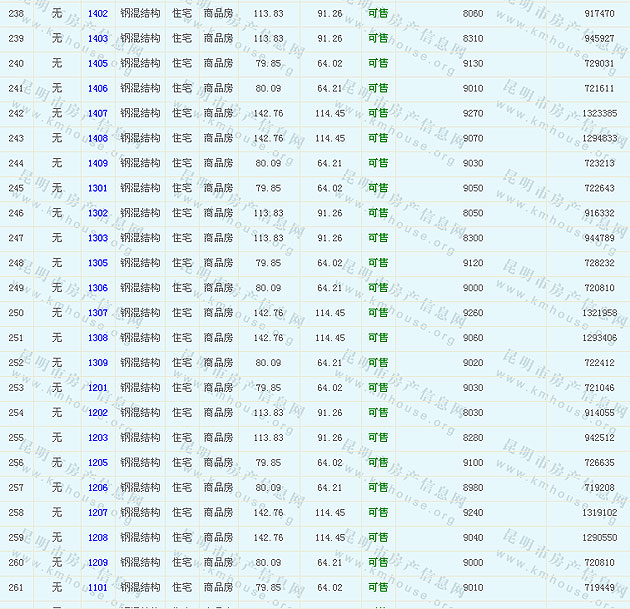Screen dimensions: 630x609
Task: Select room 1203 hyperlink
Action: coord(97,439)
